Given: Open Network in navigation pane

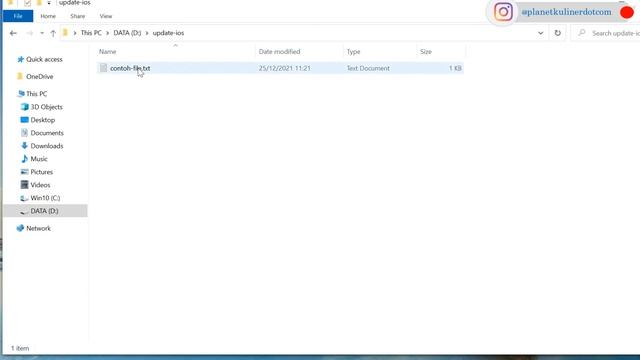Looking at the screenshot, I should (x=38, y=228).
